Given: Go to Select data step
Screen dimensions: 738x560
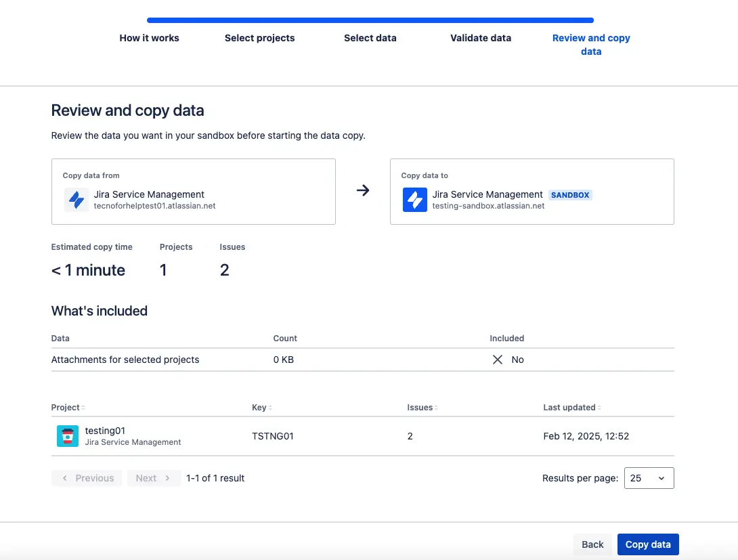Looking at the screenshot, I should point(370,38).
